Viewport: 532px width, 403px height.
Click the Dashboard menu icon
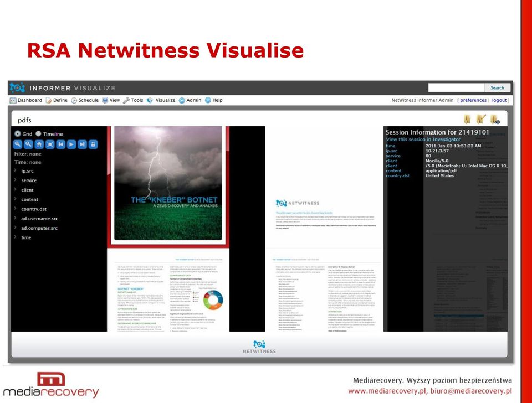tap(13, 100)
